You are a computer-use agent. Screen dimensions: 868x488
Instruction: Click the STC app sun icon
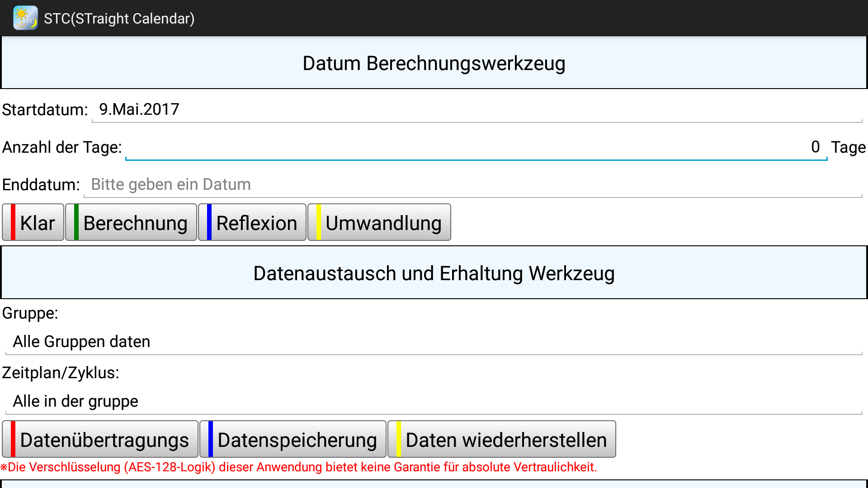[x=25, y=18]
